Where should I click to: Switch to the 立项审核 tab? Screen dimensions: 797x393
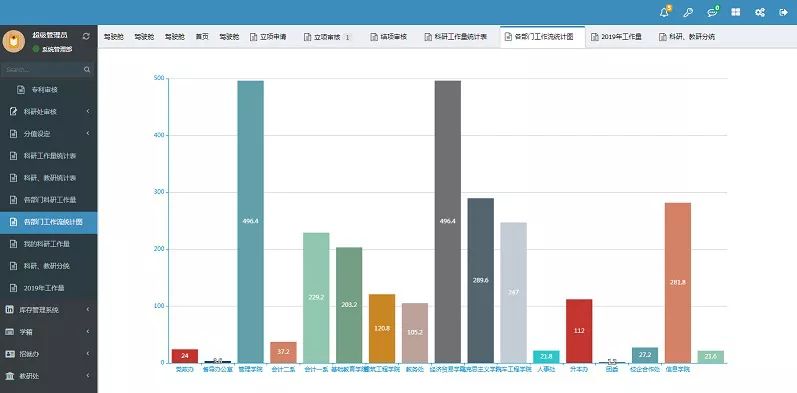[328, 37]
